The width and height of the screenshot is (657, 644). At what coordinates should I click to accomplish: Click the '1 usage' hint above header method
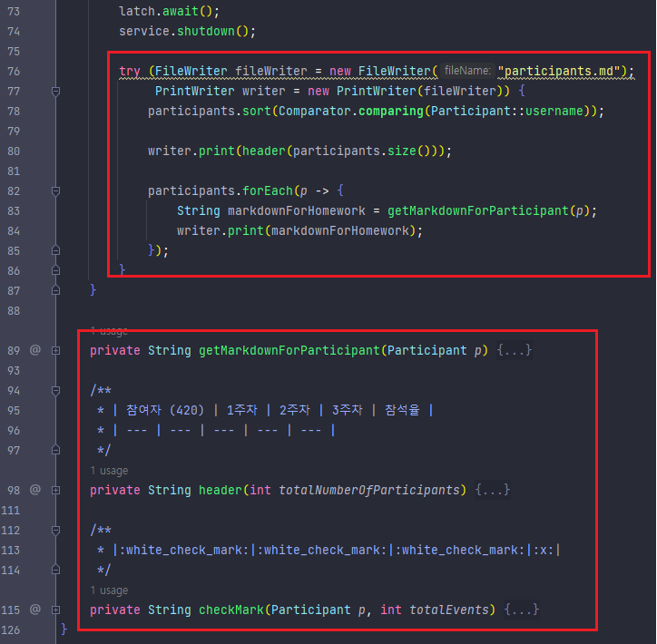[110, 471]
